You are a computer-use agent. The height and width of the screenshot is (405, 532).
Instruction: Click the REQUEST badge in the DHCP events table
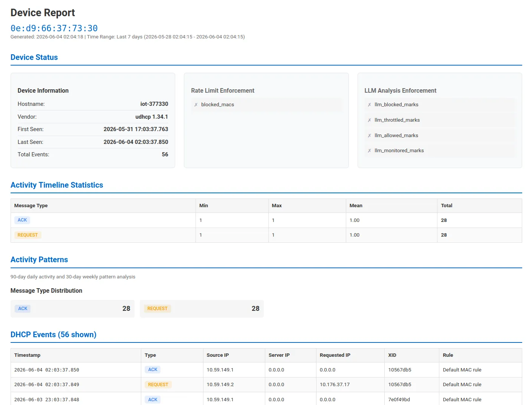158,385
